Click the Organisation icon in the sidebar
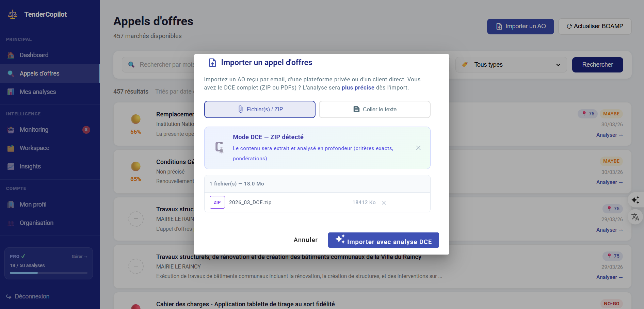 point(11,223)
